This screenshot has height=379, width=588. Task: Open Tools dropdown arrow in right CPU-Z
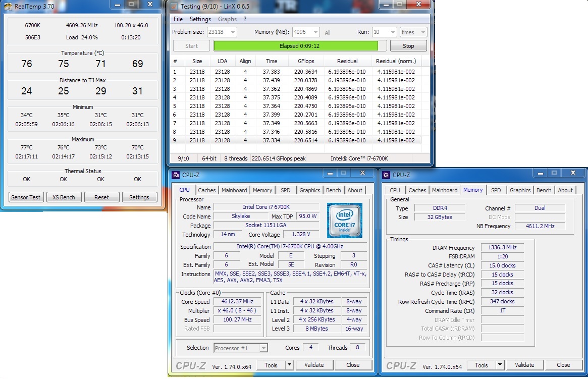pyautogui.click(x=500, y=365)
